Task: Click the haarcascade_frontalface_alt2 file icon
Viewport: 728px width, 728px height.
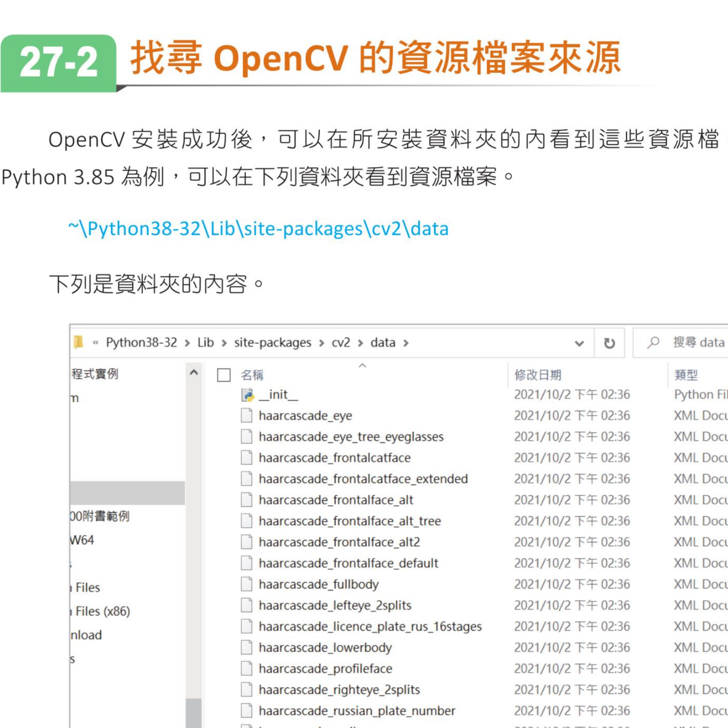Action: point(246,542)
